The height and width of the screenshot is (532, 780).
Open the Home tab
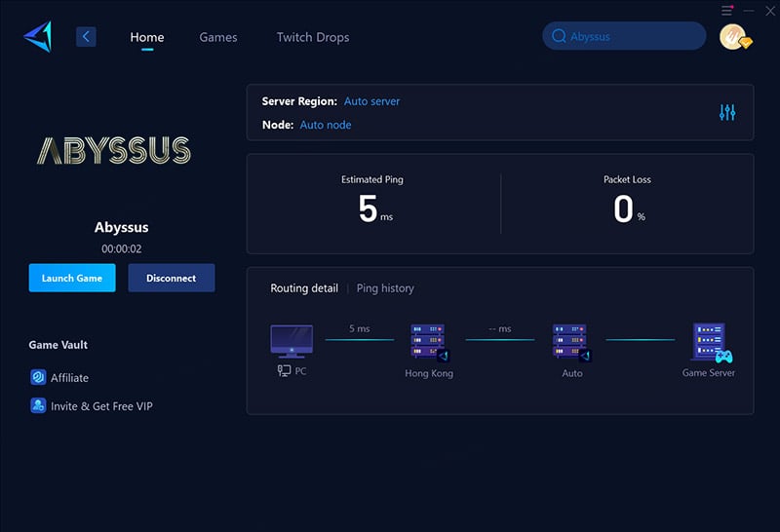(x=147, y=37)
